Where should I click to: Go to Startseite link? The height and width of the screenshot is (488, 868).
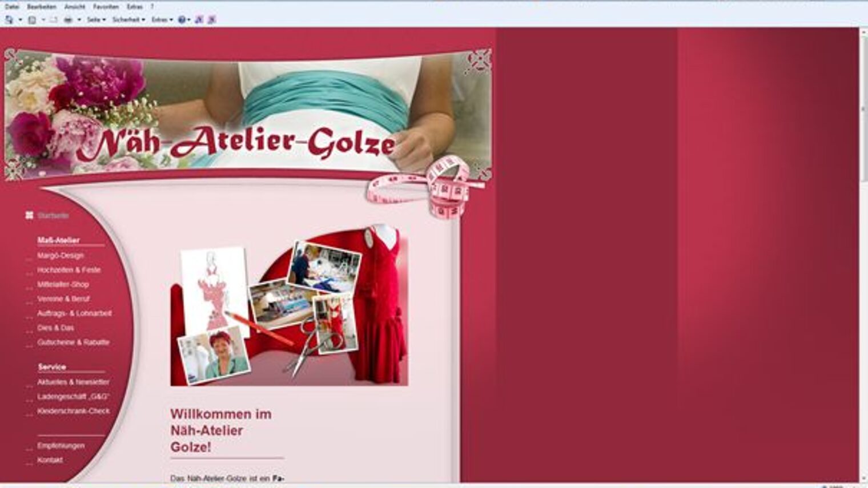click(53, 216)
